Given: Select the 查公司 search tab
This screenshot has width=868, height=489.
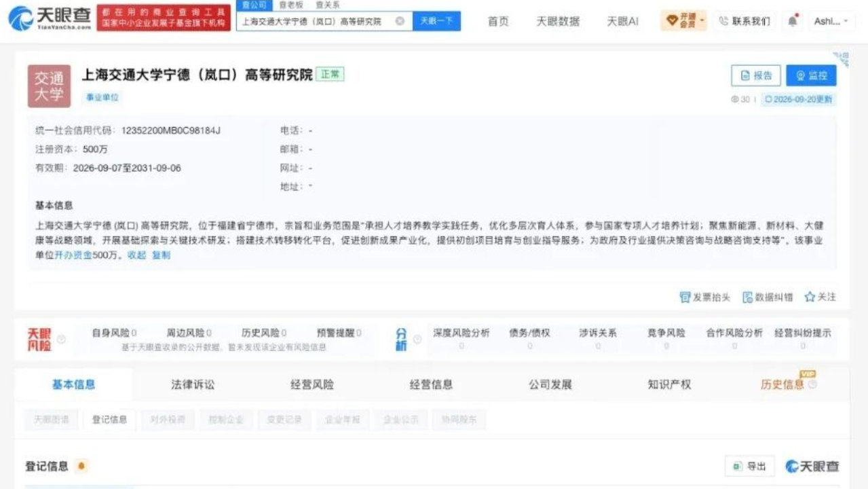Looking at the screenshot, I should 254,5.
